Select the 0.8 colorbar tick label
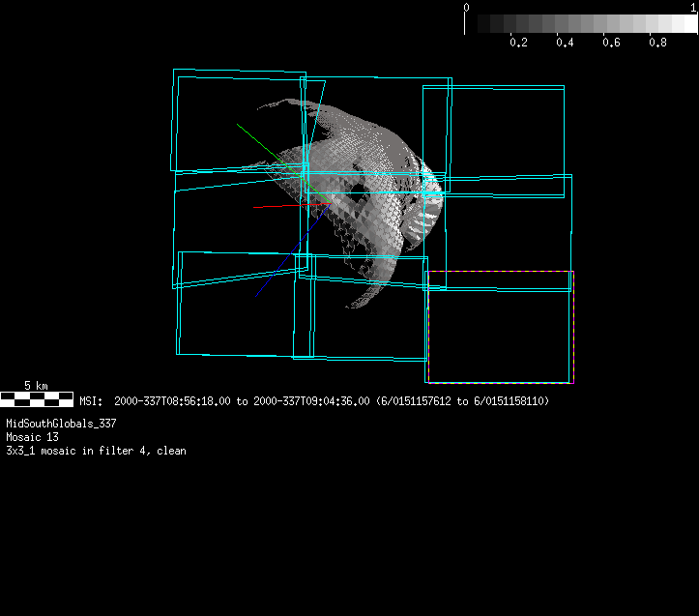 click(657, 43)
